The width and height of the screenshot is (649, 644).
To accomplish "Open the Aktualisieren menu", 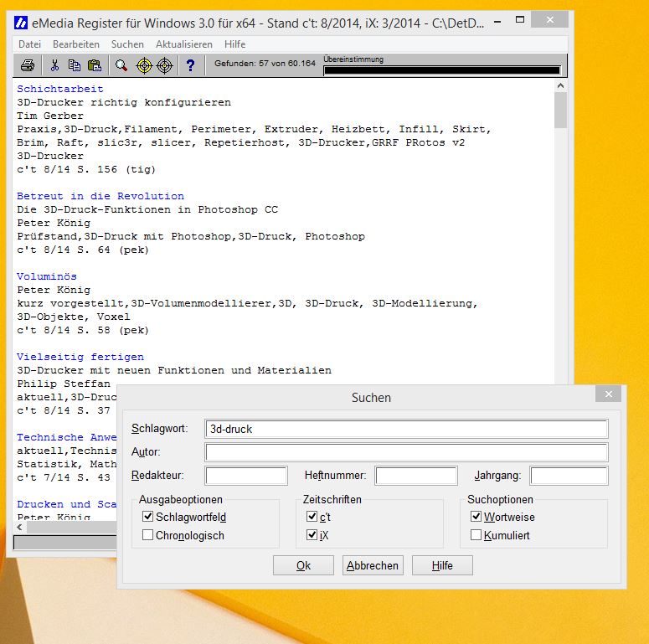I will (183, 44).
